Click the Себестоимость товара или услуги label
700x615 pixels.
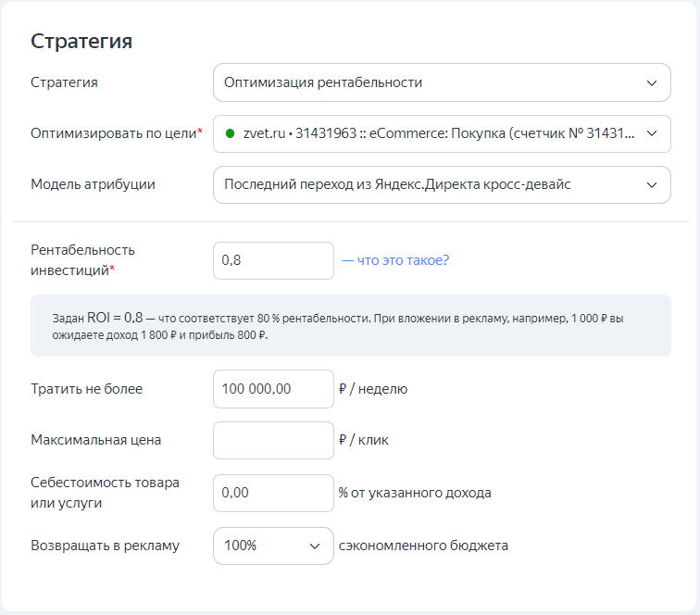105,493
